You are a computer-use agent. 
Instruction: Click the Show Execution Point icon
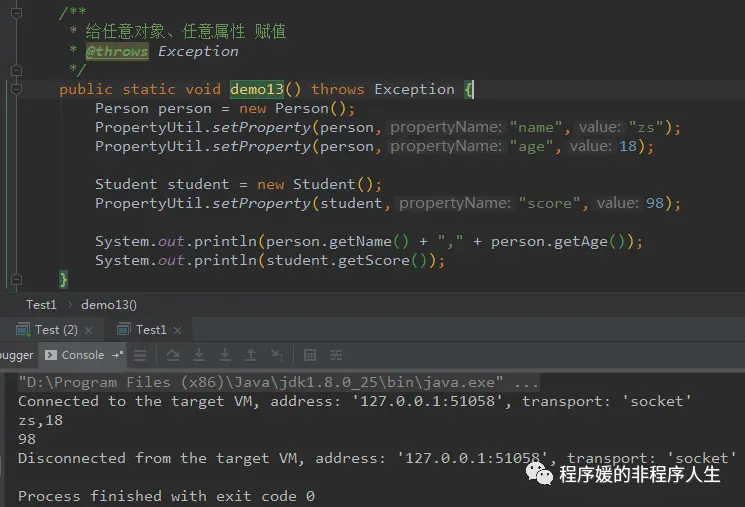coord(173,355)
